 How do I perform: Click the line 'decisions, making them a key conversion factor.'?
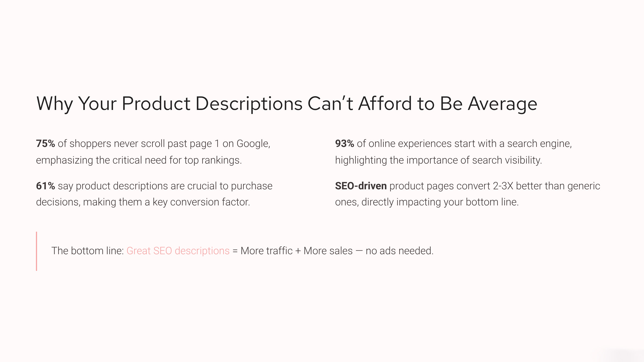pyautogui.click(x=143, y=202)
